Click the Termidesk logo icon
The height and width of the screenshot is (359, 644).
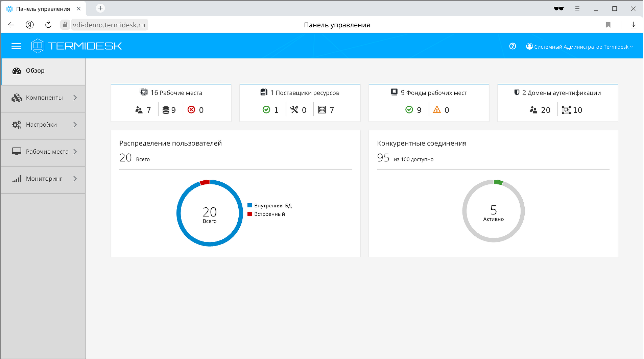coord(38,46)
